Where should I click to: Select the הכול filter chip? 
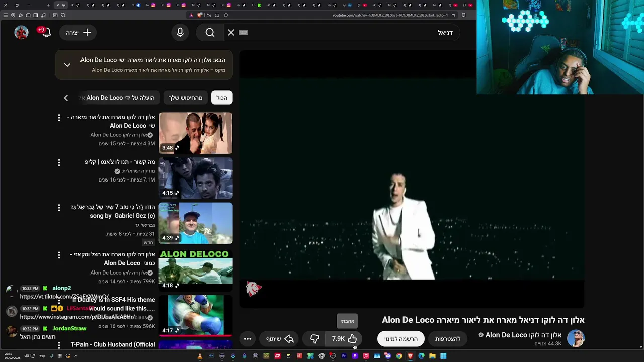click(222, 98)
